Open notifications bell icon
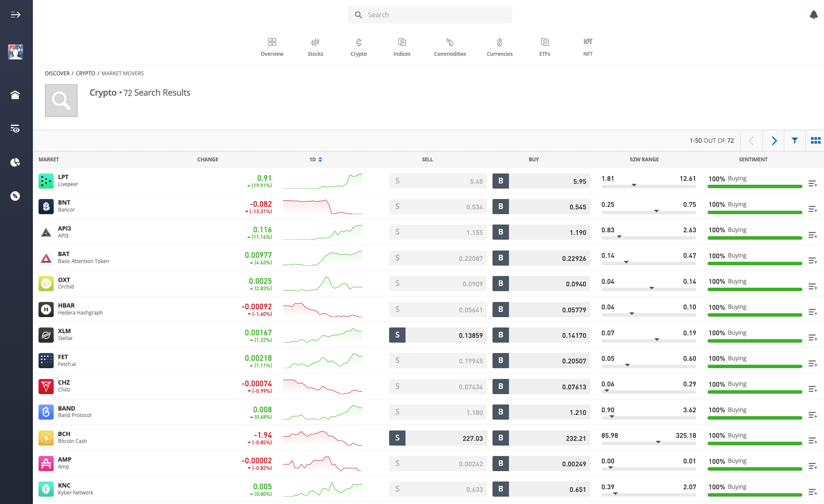The width and height of the screenshot is (824, 504). [814, 15]
